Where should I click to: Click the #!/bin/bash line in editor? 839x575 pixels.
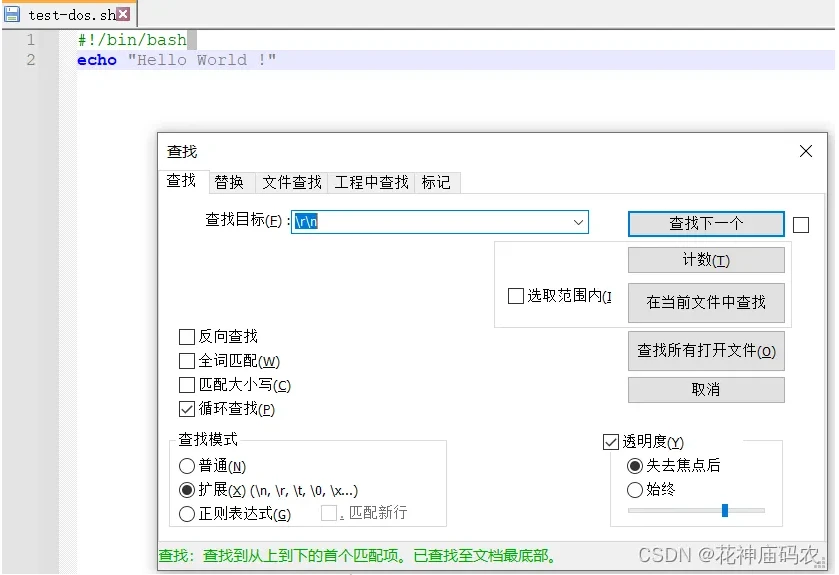[132, 40]
